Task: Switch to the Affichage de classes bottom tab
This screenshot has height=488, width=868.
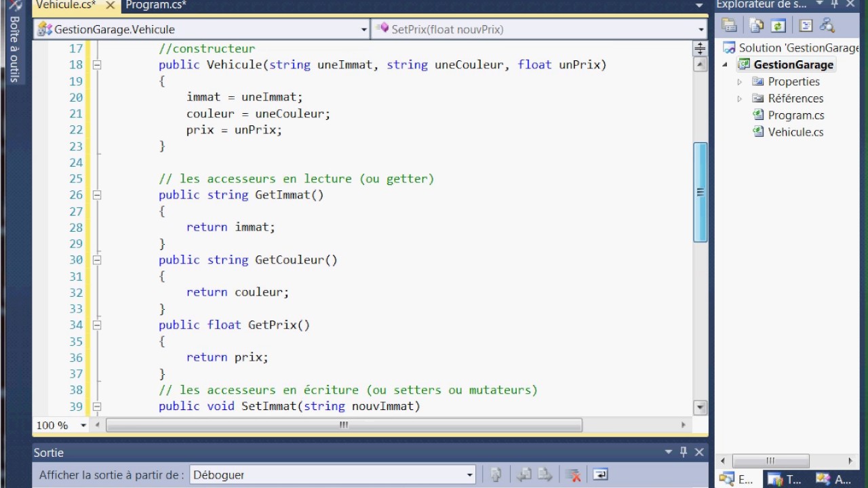Action: 835,479
